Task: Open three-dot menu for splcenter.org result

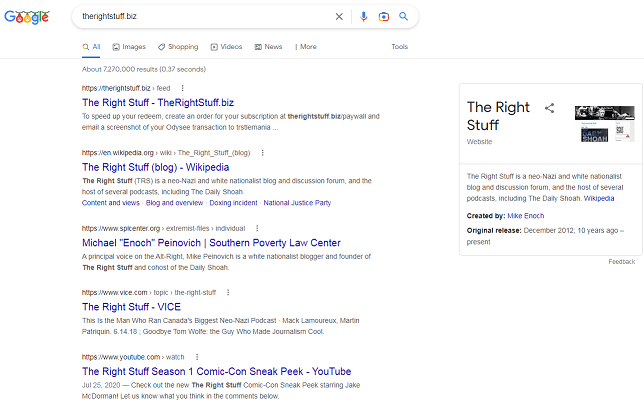Action: coord(257,228)
